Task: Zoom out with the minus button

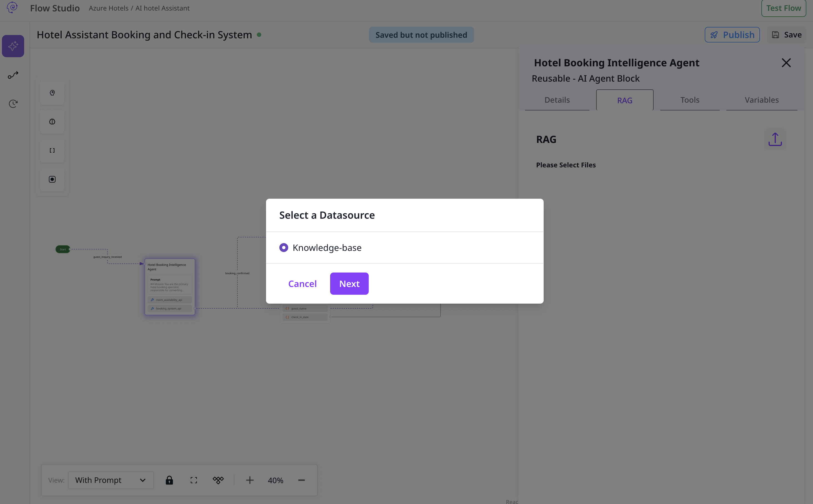Action: click(302, 480)
